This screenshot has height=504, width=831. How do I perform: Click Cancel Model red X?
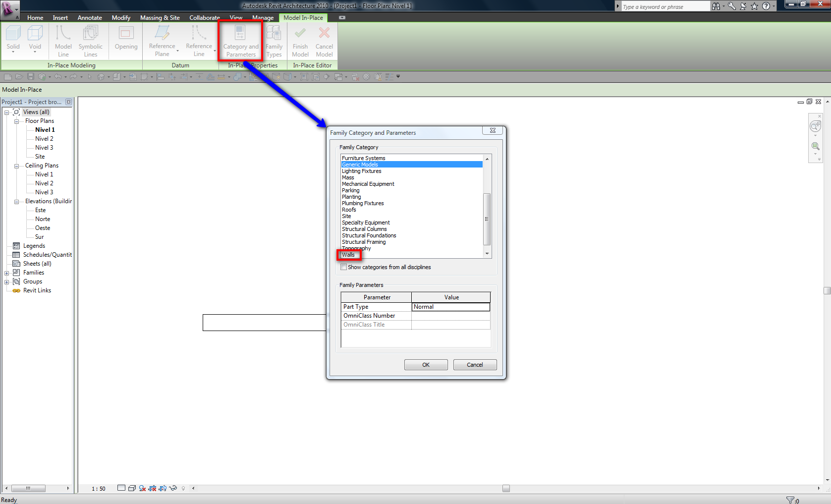coord(324,41)
